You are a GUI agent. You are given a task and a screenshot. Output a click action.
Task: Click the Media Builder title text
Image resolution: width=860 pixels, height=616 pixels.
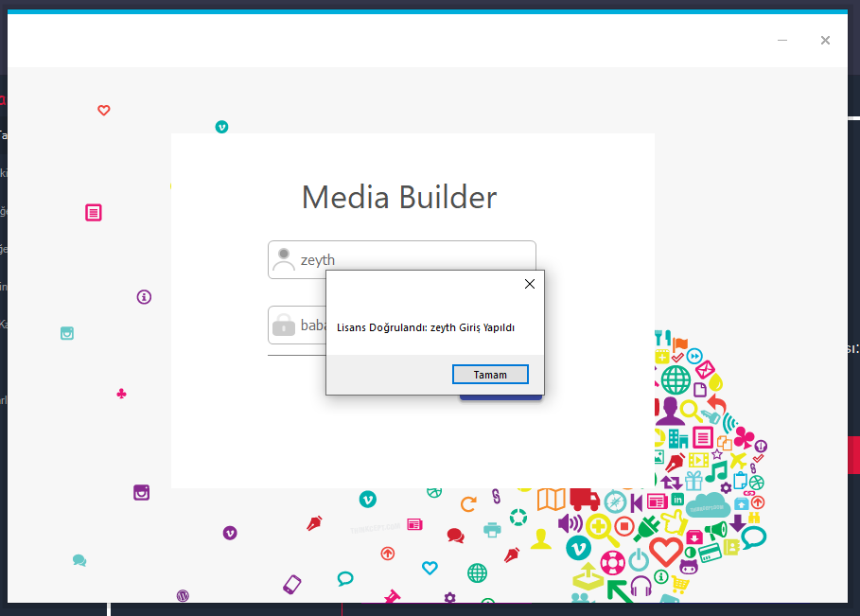(399, 197)
